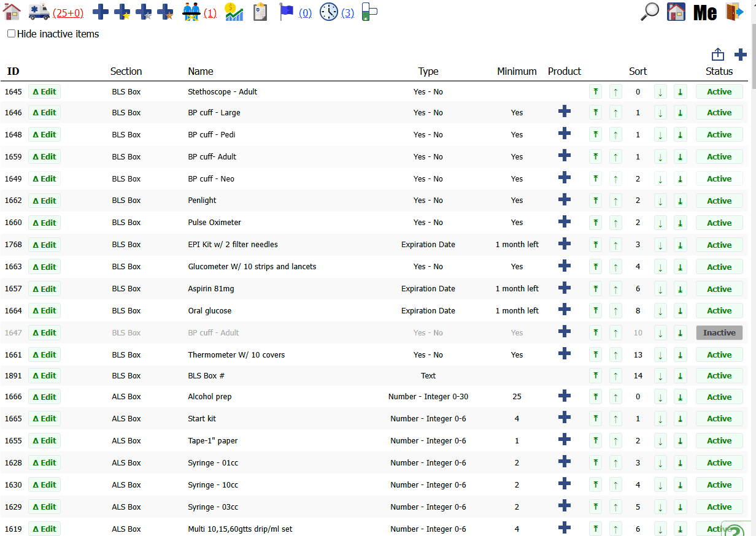
Task: Click the Section column header
Action: [x=126, y=71]
